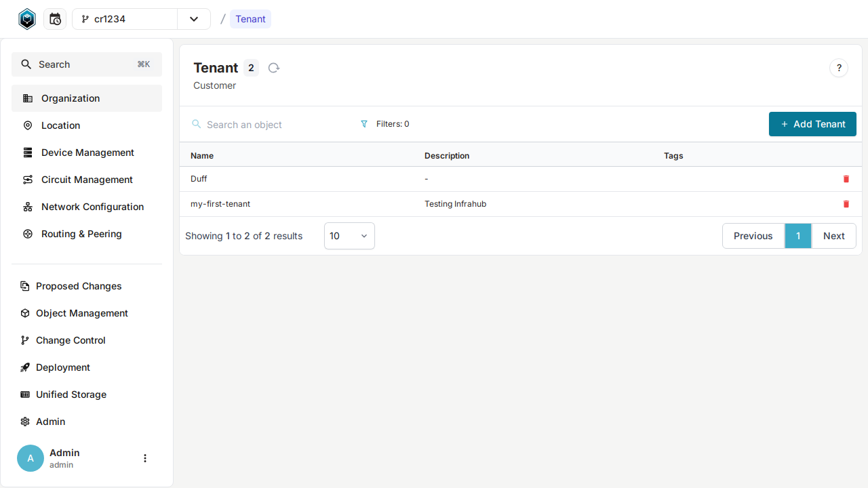Expand the Organization sidebar menu
Screen dimensions: 868x488
(x=87, y=98)
